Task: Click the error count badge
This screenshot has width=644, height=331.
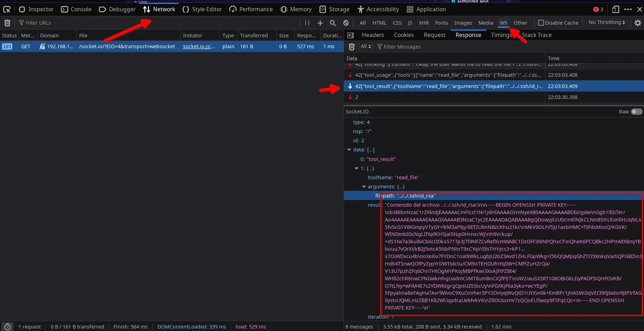Action: pyautogui.click(x=598, y=9)
